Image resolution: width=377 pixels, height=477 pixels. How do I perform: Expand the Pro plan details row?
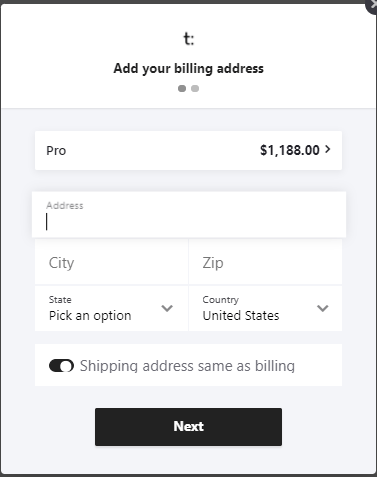tap(188, 150)
